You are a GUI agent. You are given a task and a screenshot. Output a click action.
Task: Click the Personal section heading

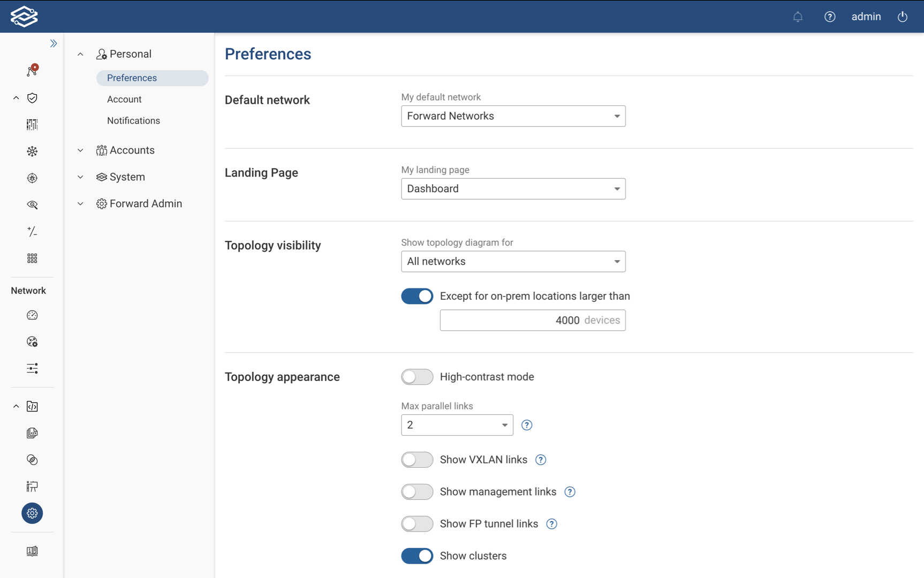pos(131,54)
